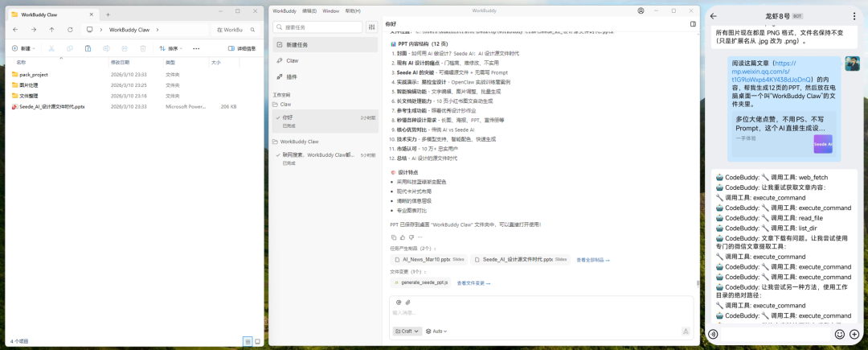
Task: Open the 排序 sort dropdown
Action: 171,49
